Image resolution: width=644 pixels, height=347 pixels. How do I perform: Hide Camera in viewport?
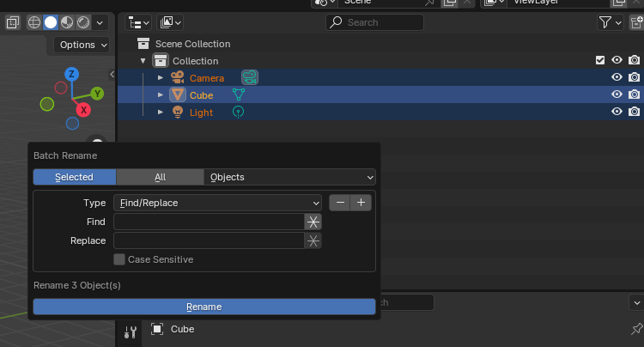617,77
